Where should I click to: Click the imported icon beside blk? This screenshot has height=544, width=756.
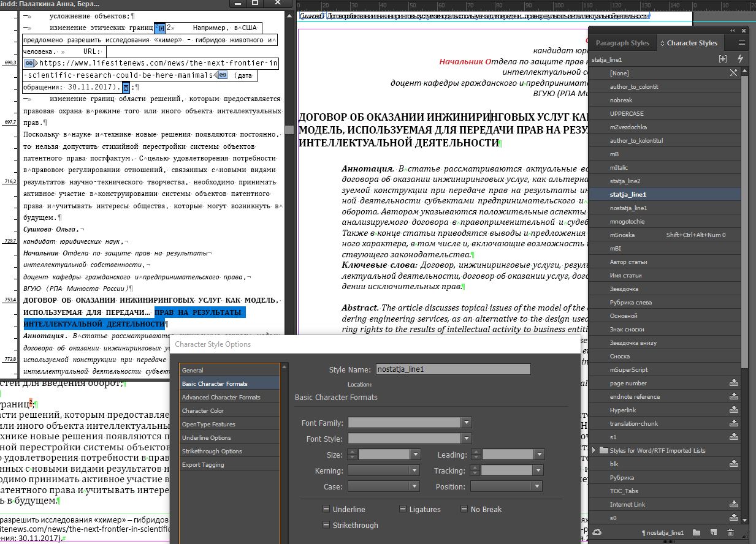coord(733,464)
